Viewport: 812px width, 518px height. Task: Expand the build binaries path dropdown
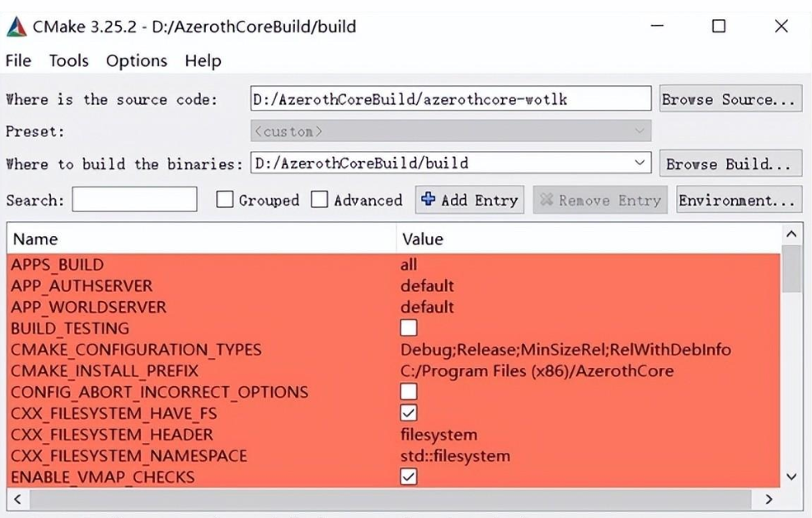click(x=640, y=163)
